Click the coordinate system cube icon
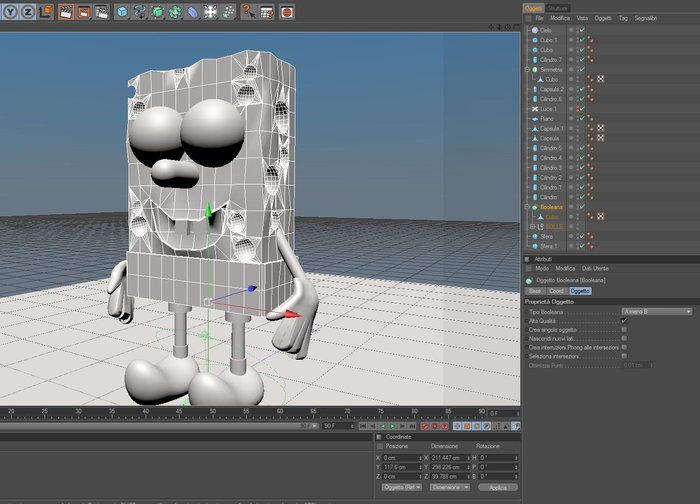Image resolution: width=700 pixels, height=504 pixels. [46, 12]
